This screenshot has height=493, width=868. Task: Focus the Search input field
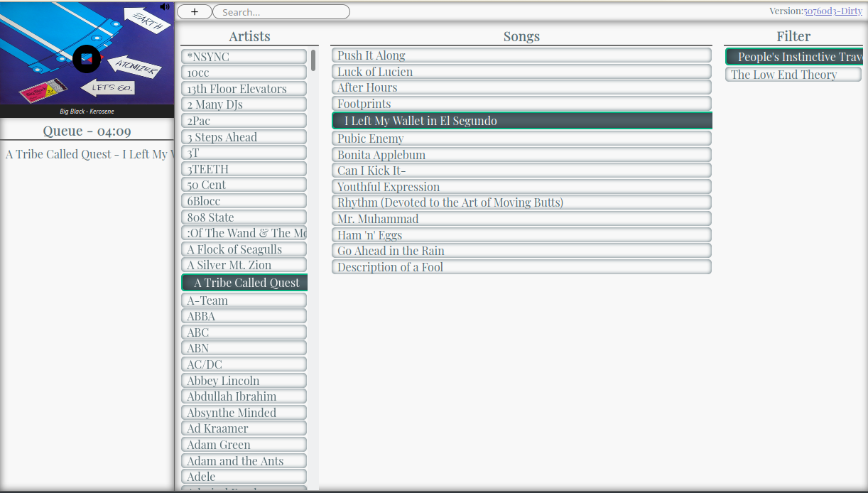coord(281,12)
